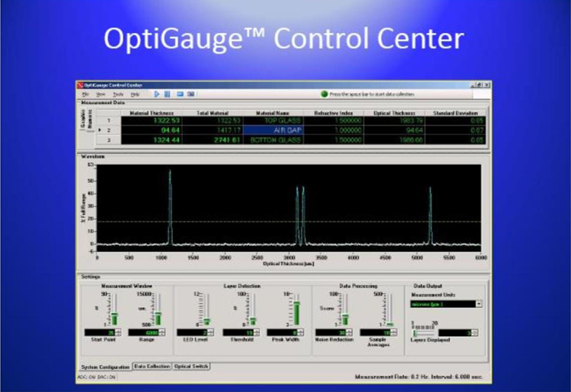The height and width of the screenshot is (392, 571).
Task: Click the Start Point value field
Action: (100, 332)
